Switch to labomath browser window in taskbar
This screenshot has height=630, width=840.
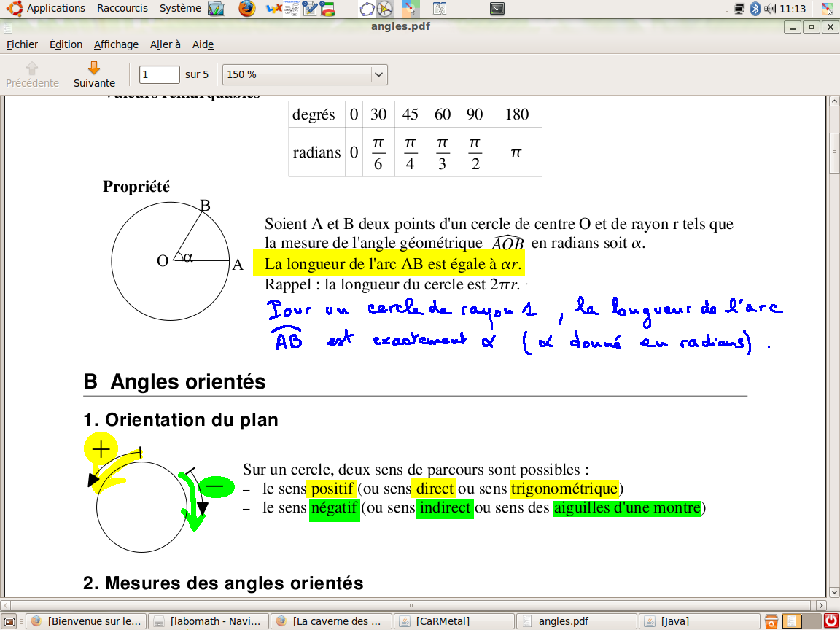click(208, 621)
